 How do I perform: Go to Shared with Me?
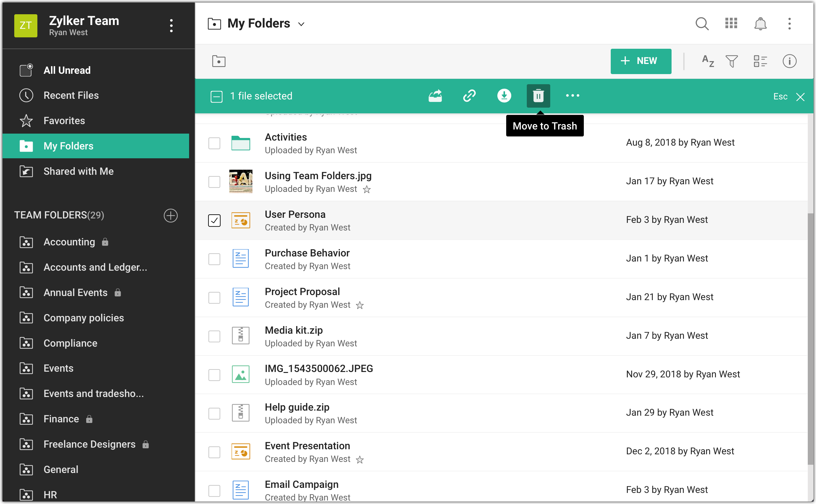[78, 171]
